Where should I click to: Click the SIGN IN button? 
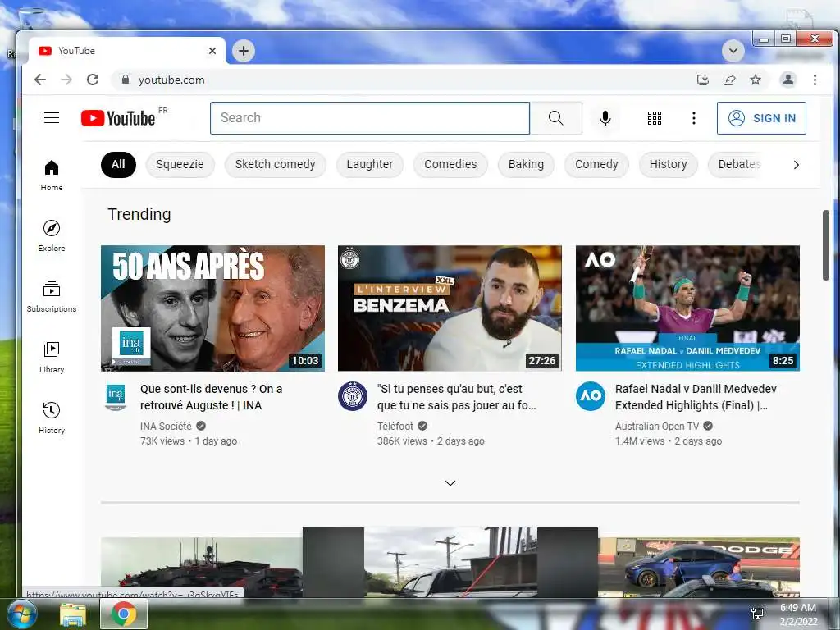point(761,118)
